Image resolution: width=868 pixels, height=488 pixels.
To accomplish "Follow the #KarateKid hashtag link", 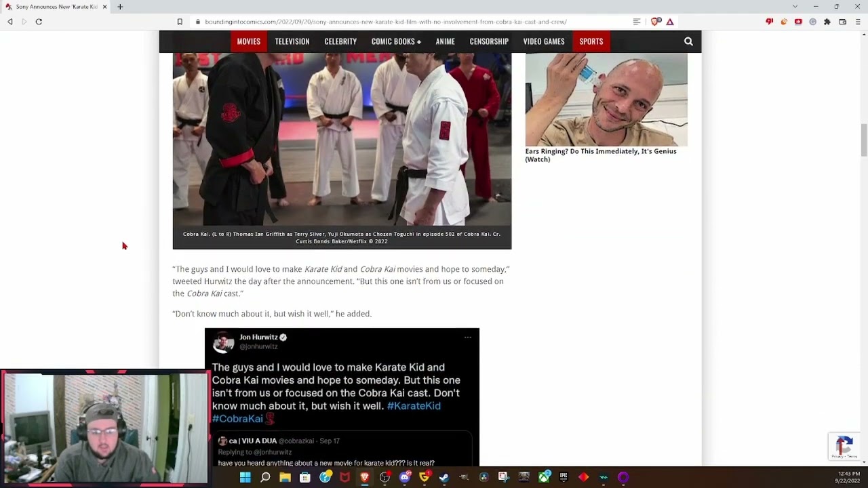I will pyautogui.click(x=414, y=406).
